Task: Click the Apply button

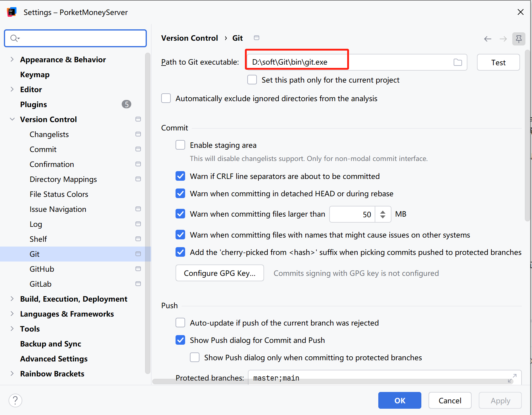Action: [x=500, y=400]
